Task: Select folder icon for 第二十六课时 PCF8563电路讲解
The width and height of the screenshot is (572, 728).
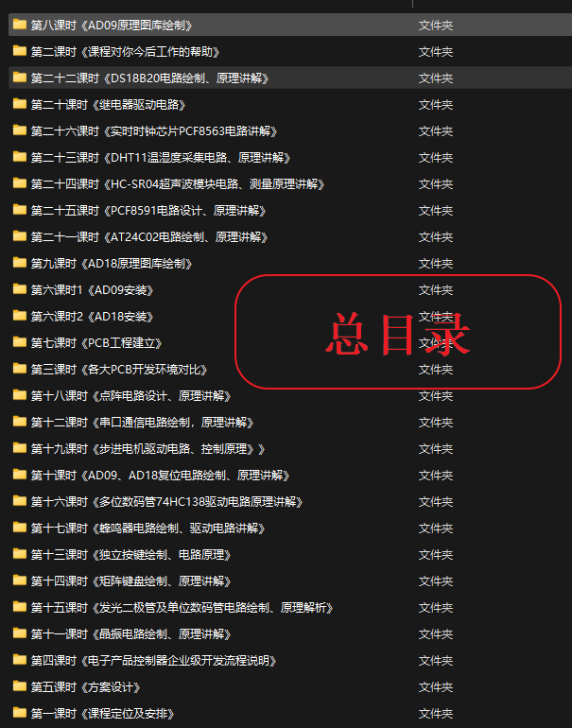Action: tap(20, 130)
